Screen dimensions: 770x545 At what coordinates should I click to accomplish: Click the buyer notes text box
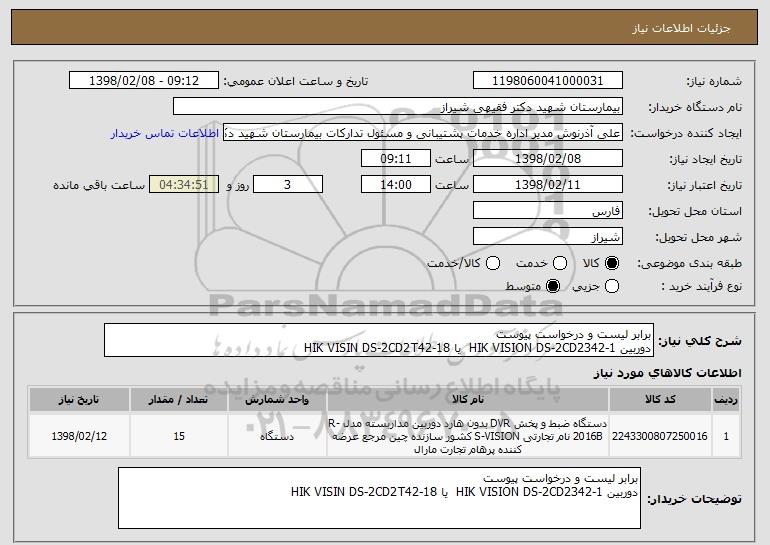tap(379, 498)
